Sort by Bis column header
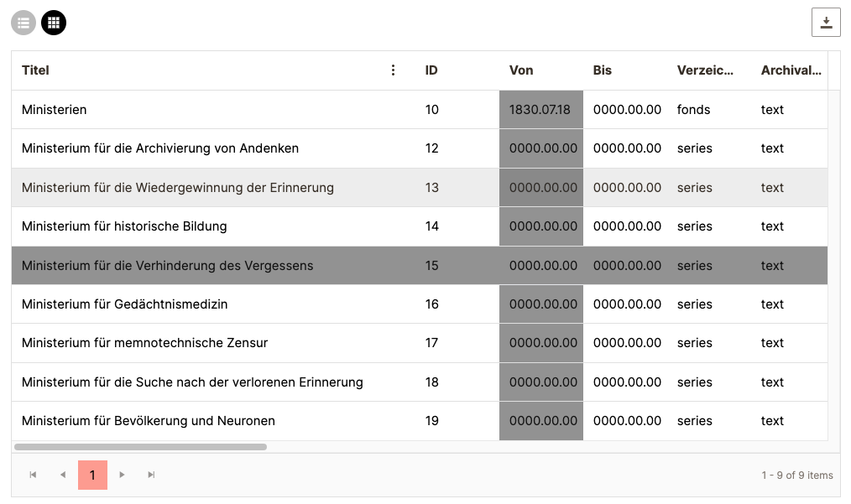 point(603,70)
